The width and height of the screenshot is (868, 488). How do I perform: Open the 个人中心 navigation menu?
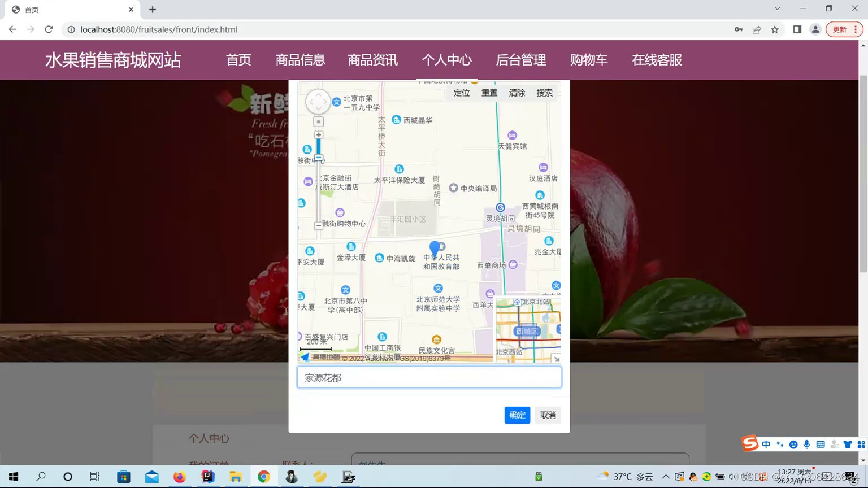tap(446, 60)
